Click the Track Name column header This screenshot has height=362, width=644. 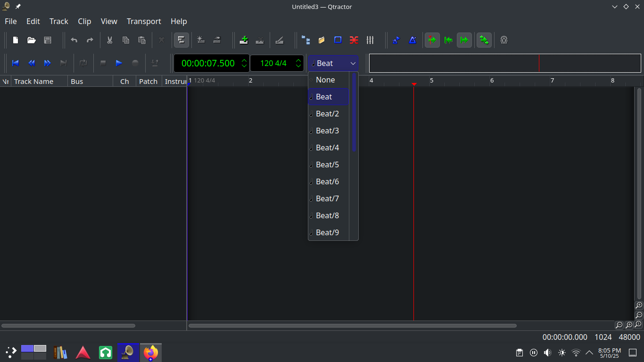click(40, 81)
